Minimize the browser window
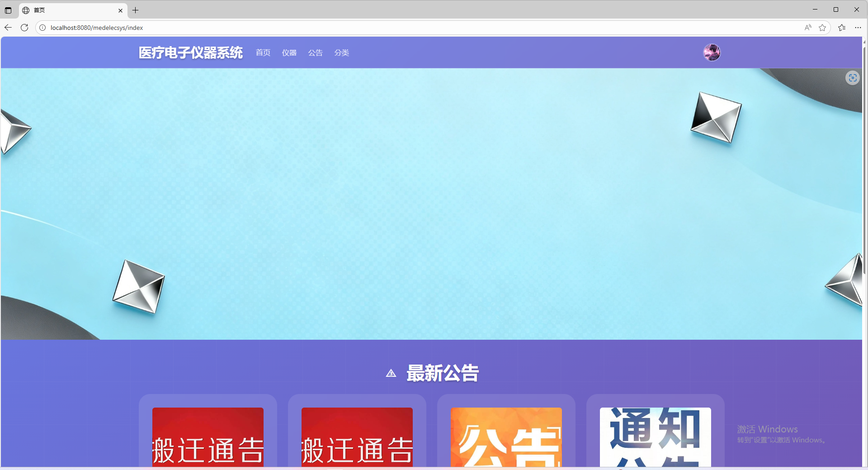Screen dimensions: 868x470 [x=815, y=9]
